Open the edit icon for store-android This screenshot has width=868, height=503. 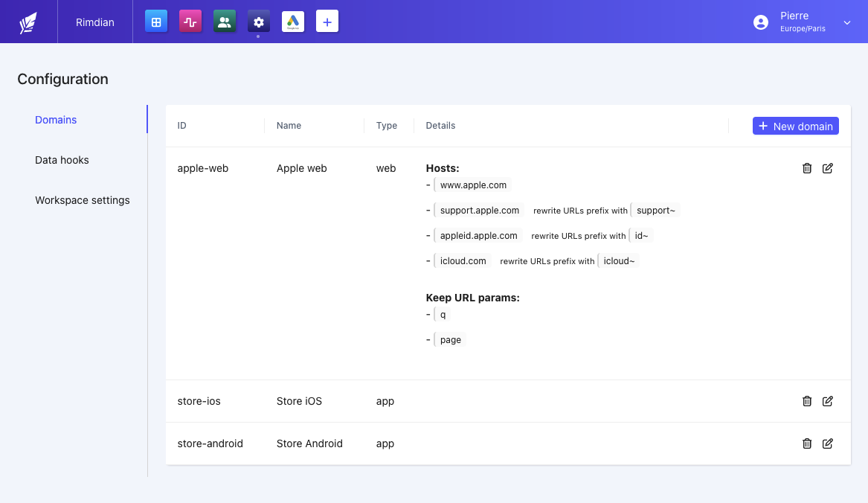pos(828,443)
